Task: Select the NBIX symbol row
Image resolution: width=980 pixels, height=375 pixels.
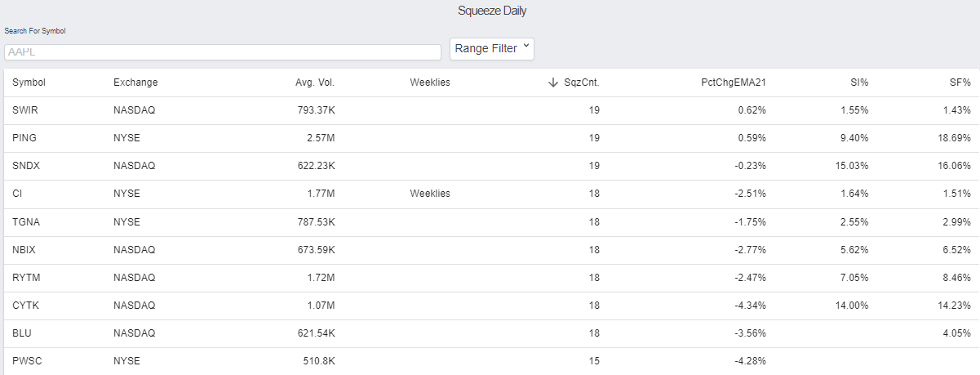Action: click(490, 249)
